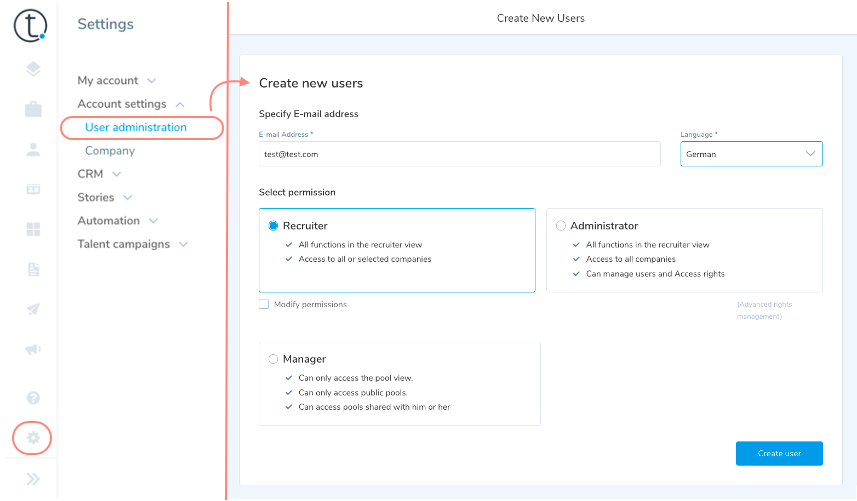Open the briefcase jobs icon

pos(33,109)
